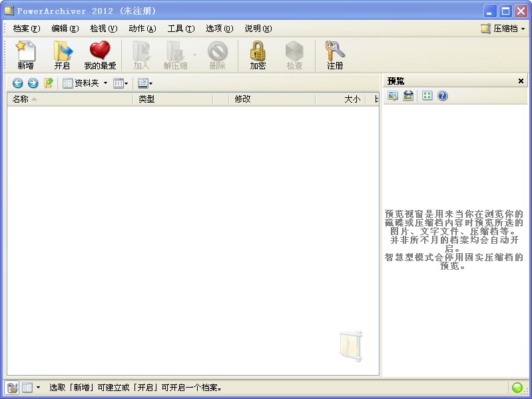
Task: Open the 选项(O) menu
Action: coord(220,29)
